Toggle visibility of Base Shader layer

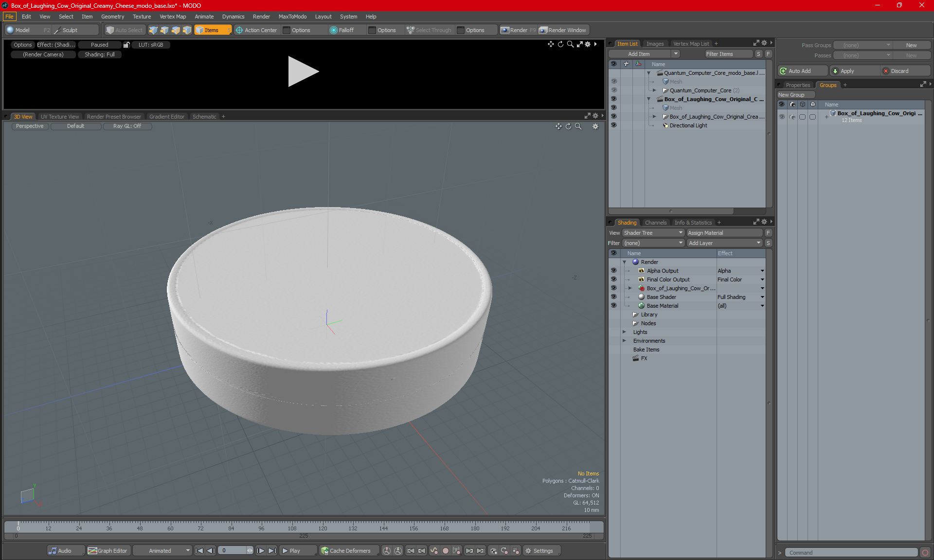614,297
